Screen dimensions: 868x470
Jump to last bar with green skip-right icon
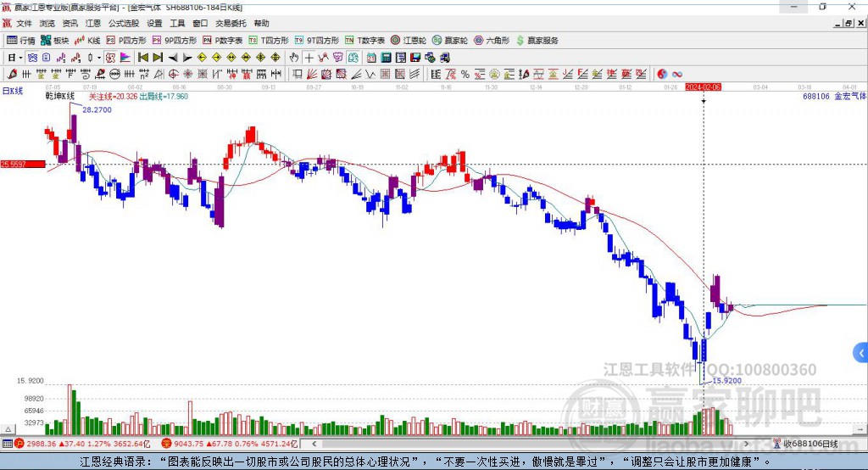pyautogui.click(x=158, y=57)
